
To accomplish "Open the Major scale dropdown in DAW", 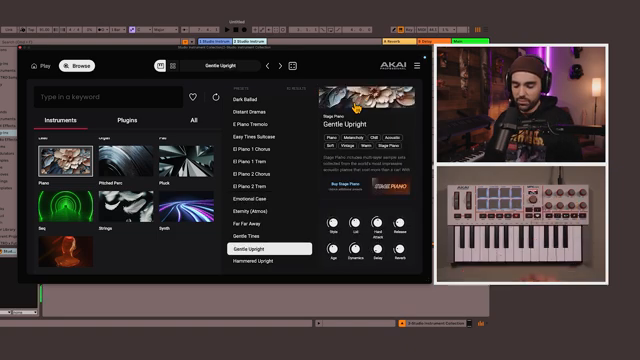I will (166, 30).
